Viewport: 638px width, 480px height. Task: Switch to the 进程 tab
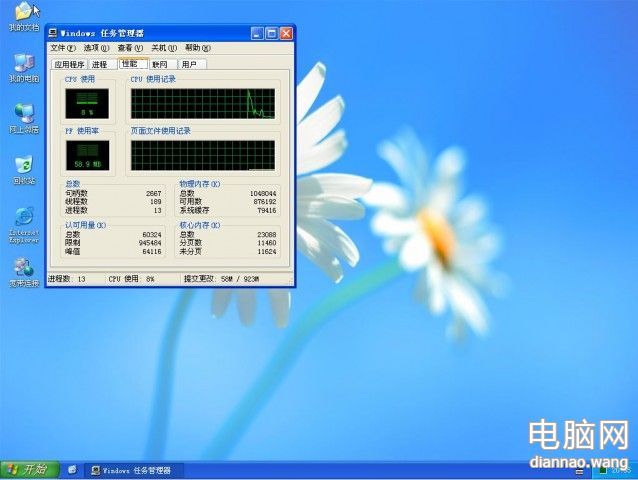pyautogui.click(x=99, y=64)
